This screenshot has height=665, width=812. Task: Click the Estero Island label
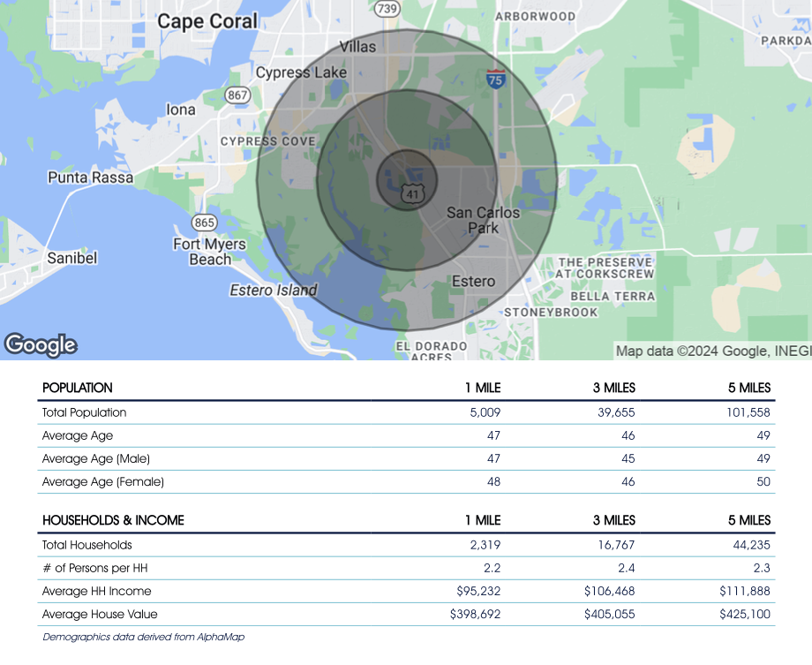pyautogui.click(x=273, y=290)
